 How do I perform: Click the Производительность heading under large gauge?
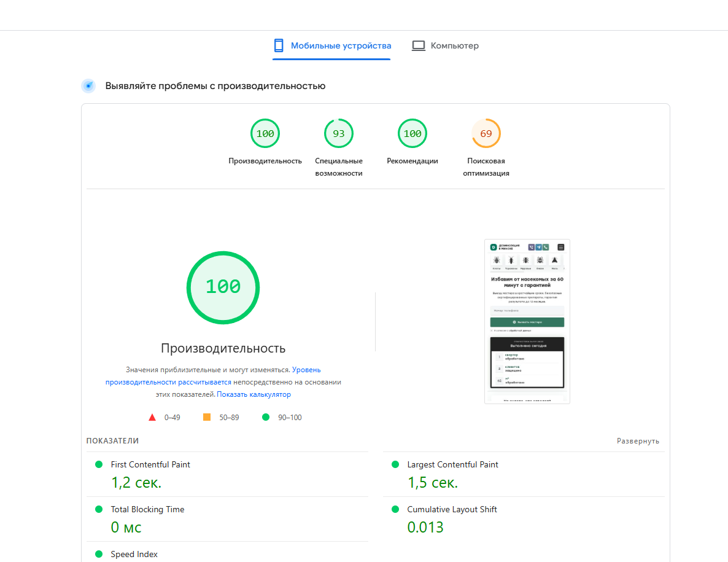[223, 348]
